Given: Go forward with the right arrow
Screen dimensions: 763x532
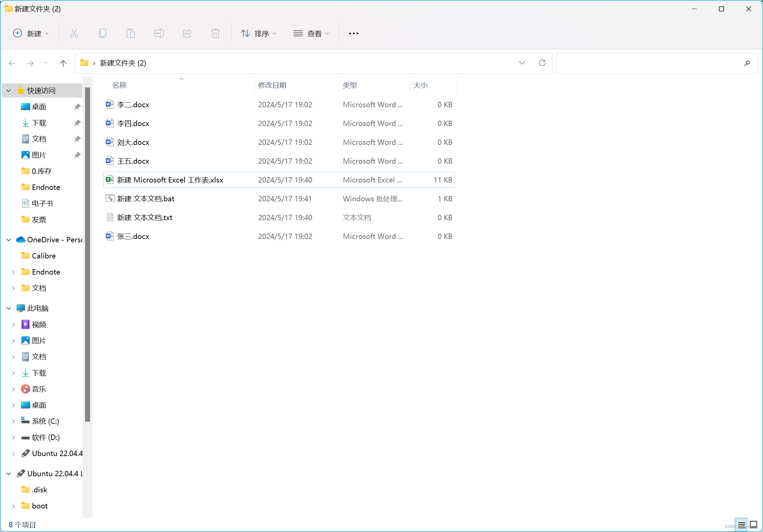Looking at the screenshot, I should [30, 63].
